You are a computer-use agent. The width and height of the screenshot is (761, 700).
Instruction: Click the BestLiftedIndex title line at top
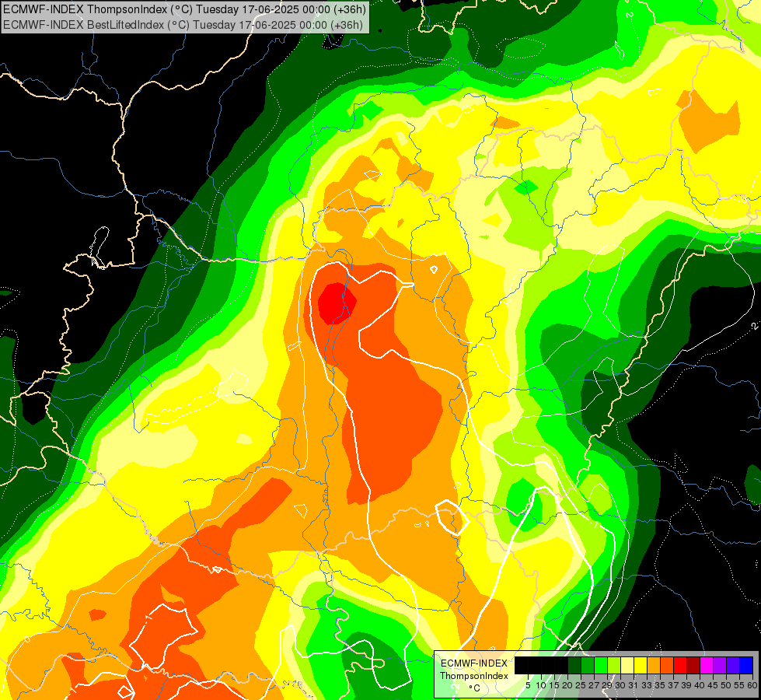(183, 24)
